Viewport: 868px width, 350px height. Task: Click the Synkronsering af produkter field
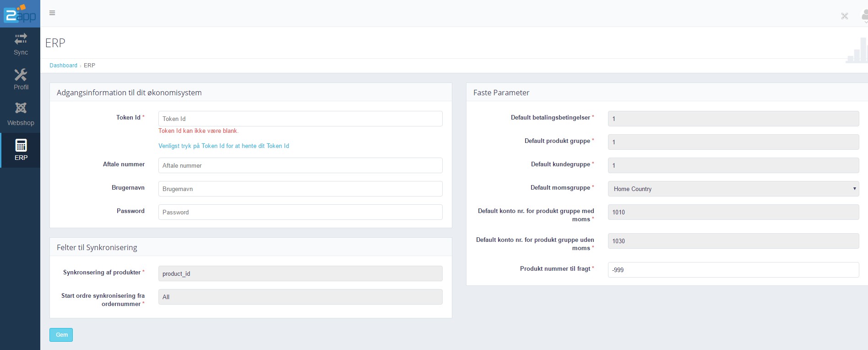300,273
